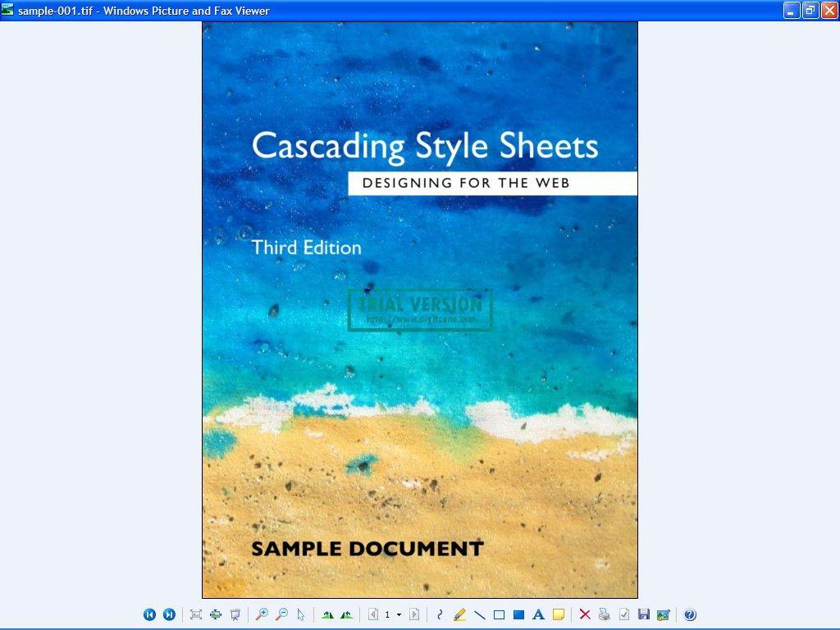Click the displayed book cover image
Image resolution: width=840 pixels, height=630 pixels.
pyautogui.click(x=420, y=309)
